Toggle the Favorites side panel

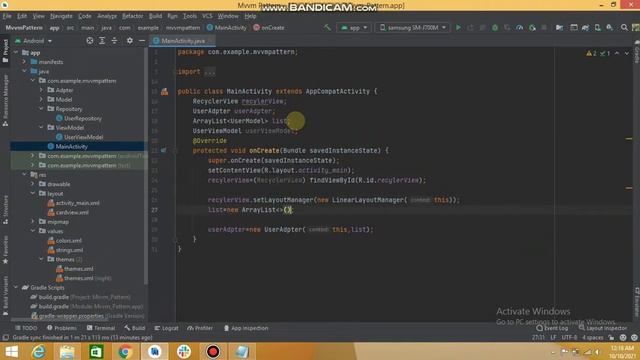tap(5, 249)
